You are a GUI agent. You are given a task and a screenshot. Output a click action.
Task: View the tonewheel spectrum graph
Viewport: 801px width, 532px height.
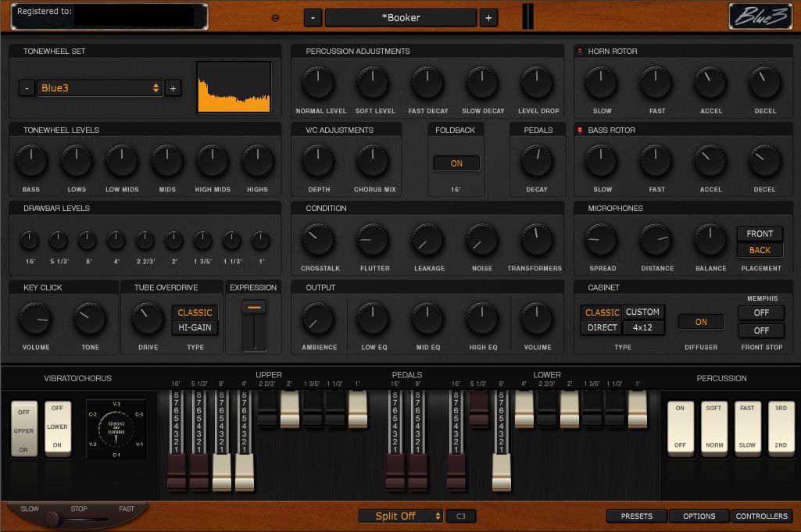234,87
